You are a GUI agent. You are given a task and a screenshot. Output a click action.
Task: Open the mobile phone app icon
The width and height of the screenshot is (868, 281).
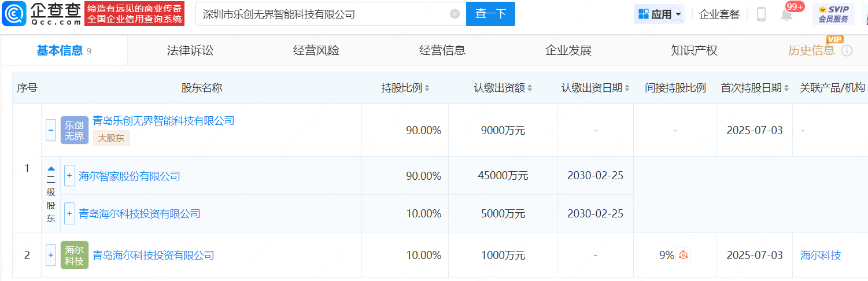click(x=761, y=14)
